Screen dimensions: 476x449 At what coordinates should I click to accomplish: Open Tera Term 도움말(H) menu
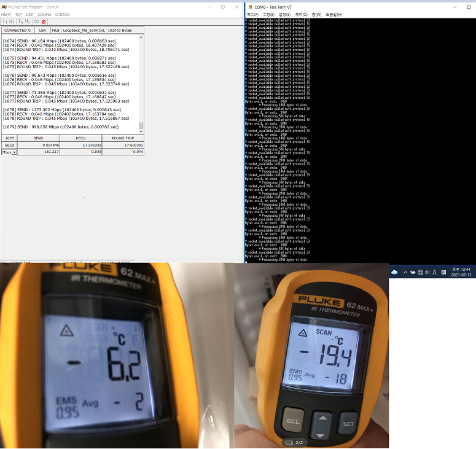(x=334, y=15)
